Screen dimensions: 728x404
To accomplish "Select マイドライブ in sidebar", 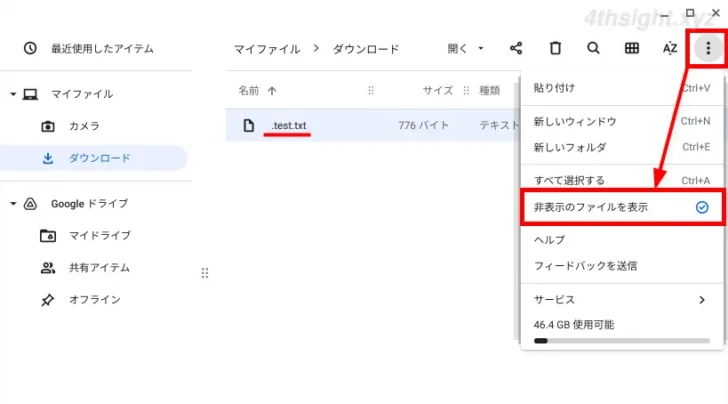I will coord(100,235).
